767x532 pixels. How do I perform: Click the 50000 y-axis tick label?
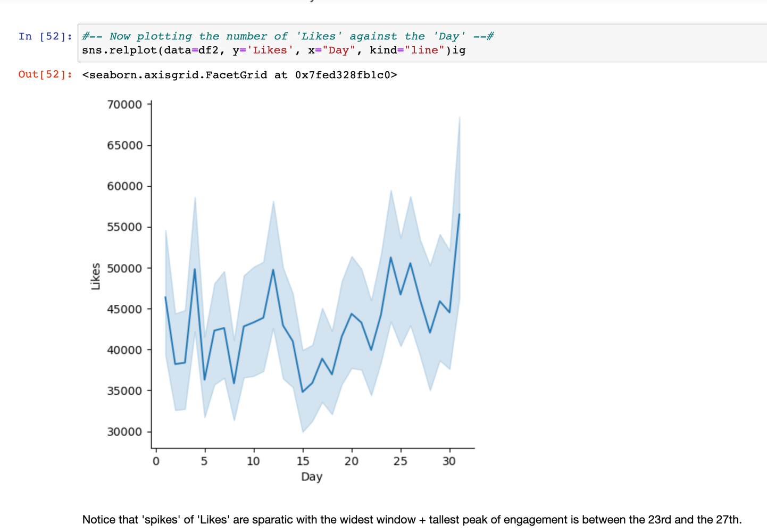125,268
